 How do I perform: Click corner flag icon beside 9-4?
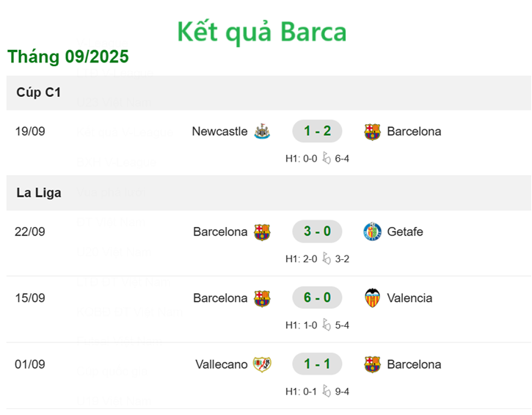[x=327, y=391]
